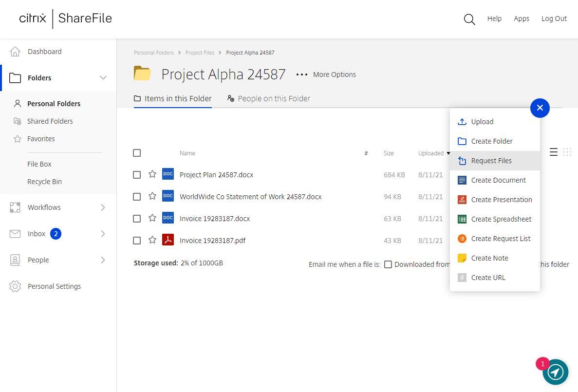
Task: Go to Project Files breadcrumb
Action: point(200,53)
